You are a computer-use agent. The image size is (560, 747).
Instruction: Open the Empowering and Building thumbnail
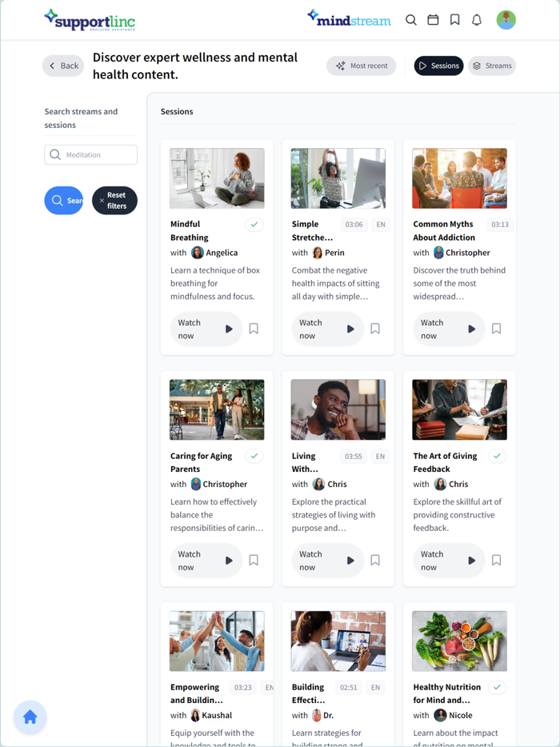coord(217,641)
